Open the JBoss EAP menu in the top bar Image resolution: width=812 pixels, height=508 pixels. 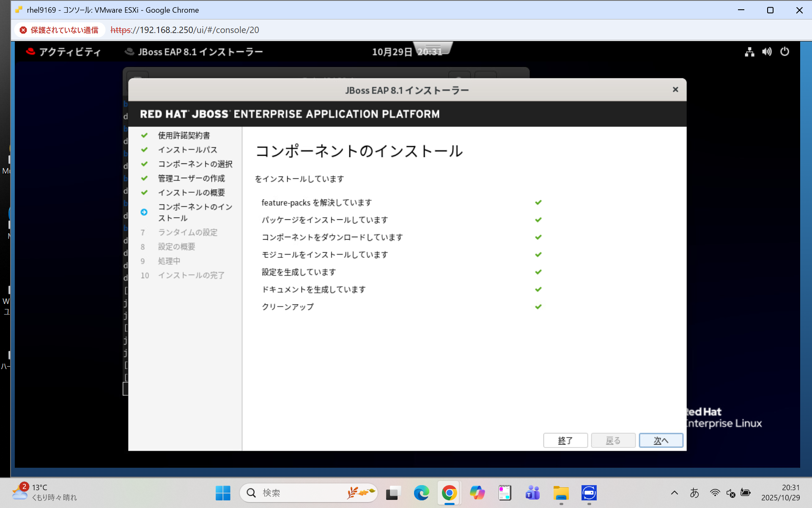click(194, 52)
